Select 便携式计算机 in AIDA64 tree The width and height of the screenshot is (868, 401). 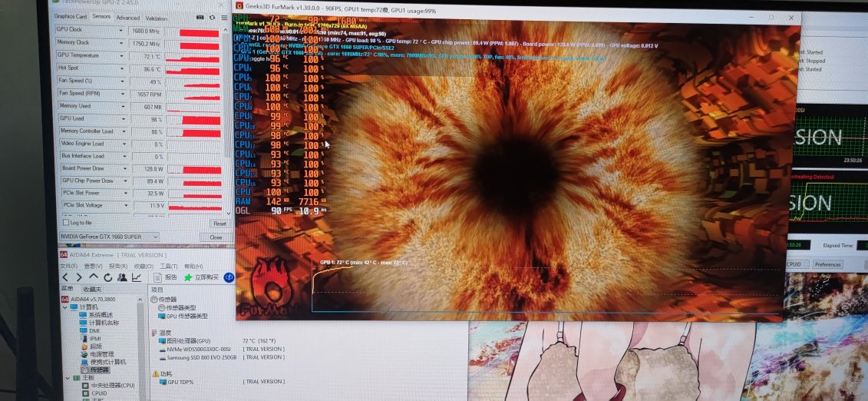click(x=103, y=362)
